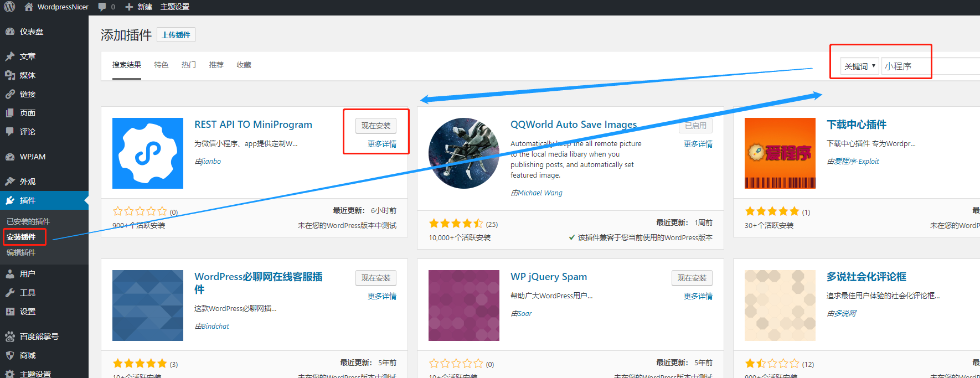The image size is (980, 378).
Task: Click author link Michael Wang
Action: click(540, 193)
